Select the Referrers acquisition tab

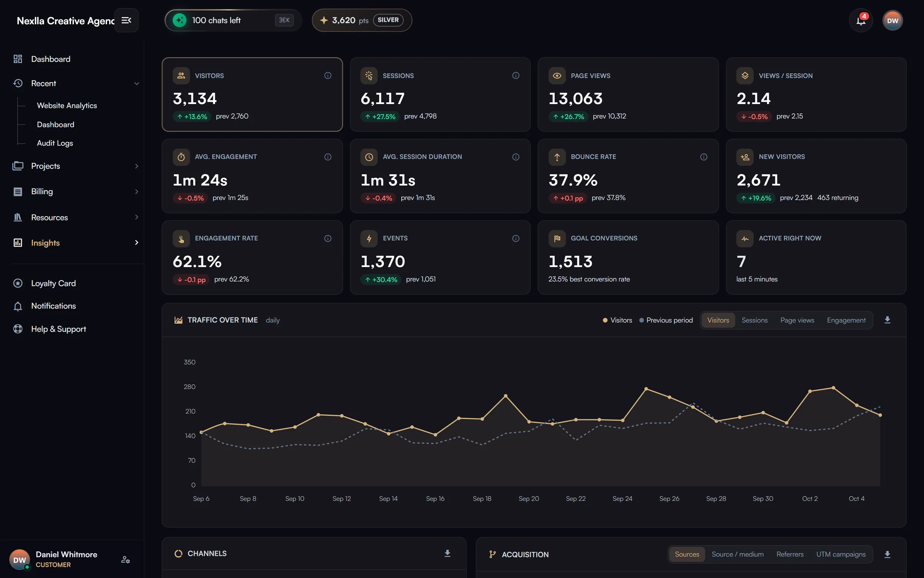click(x=790, y=554)
